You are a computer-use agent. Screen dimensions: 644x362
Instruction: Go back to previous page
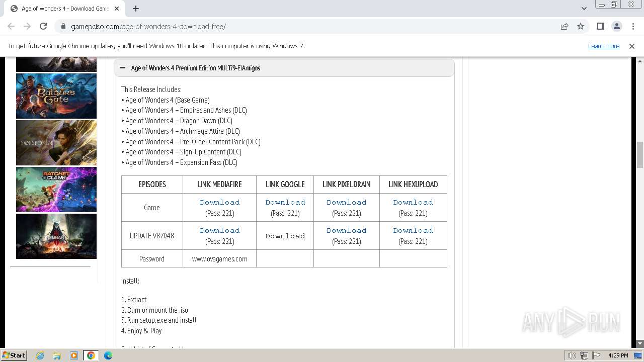pyautogui.click(x=11, y=26)
